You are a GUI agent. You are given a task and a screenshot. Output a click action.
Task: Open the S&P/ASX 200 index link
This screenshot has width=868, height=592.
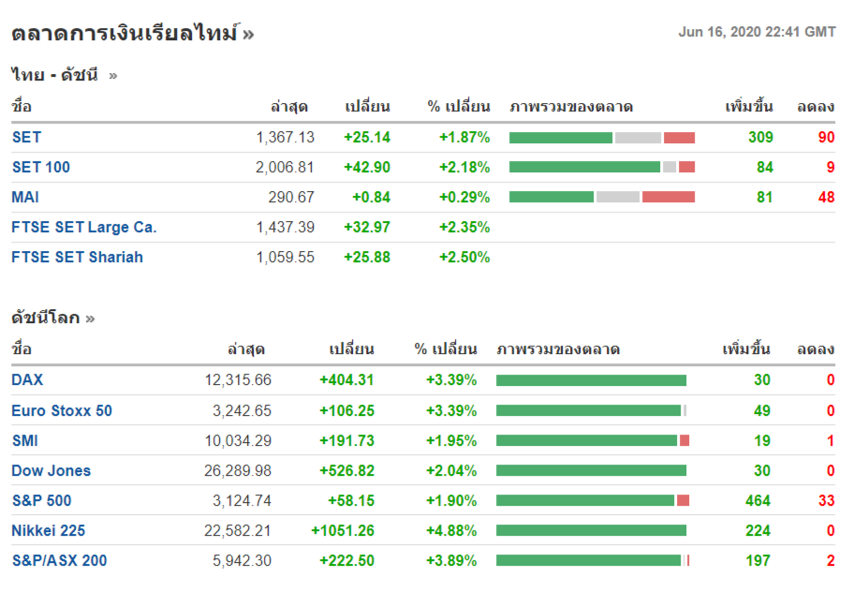pyautogui.click(x=59, y=561)
